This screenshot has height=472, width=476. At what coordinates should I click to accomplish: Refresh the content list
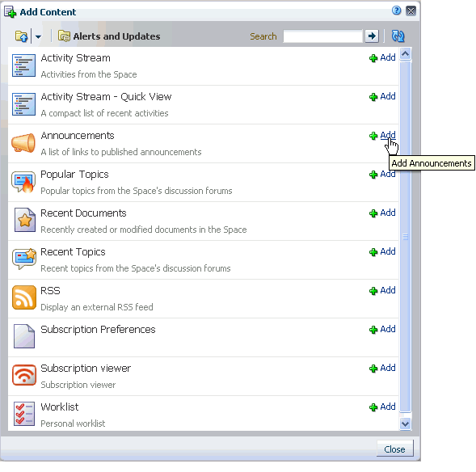[x=398, y=36]
